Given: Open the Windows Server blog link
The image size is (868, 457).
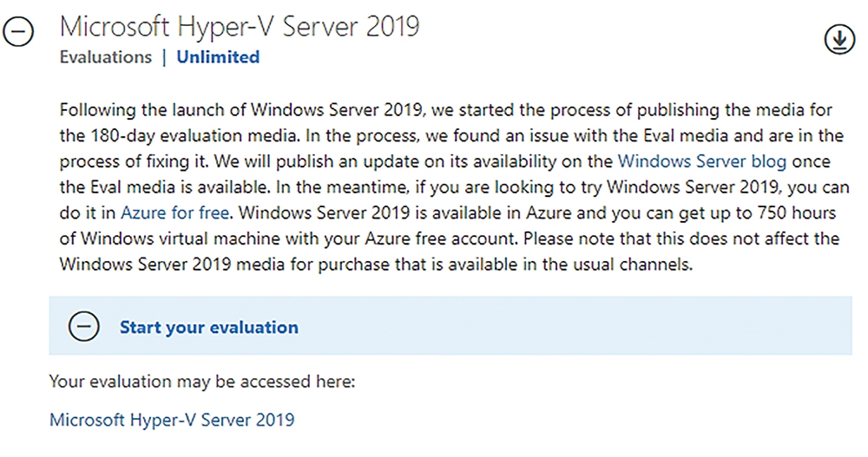Looking at the screenshot, I should [702, 161].
